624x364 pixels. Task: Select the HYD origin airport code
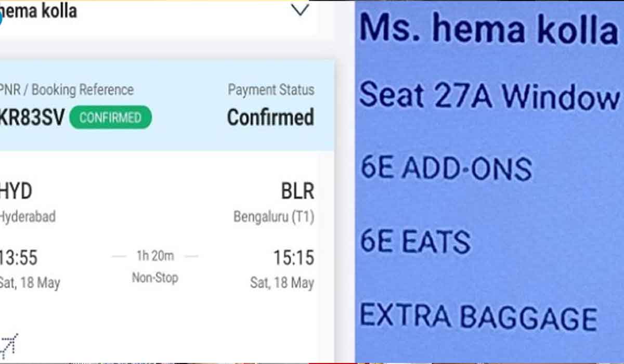[x=16, y=191]
